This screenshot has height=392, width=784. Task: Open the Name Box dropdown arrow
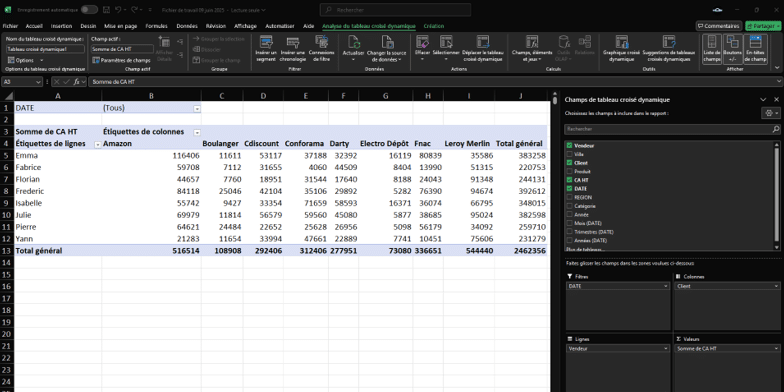[x=38, y=82]
